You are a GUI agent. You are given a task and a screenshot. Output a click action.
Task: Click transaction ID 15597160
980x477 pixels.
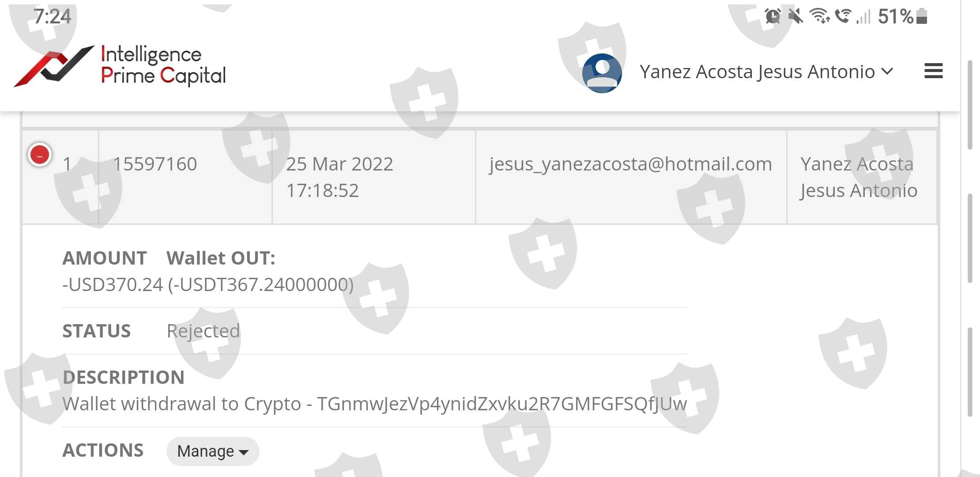(155, 164)
